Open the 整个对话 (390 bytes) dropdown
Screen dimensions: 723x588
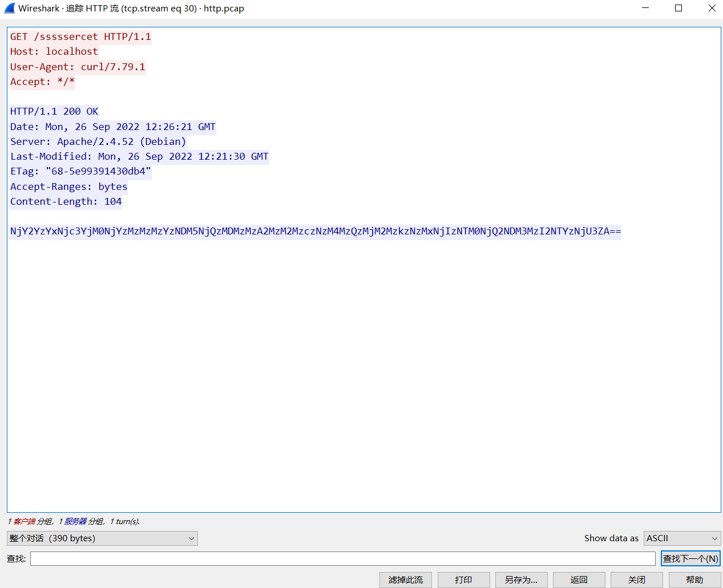pyautogui.click(x=102, y=538)
